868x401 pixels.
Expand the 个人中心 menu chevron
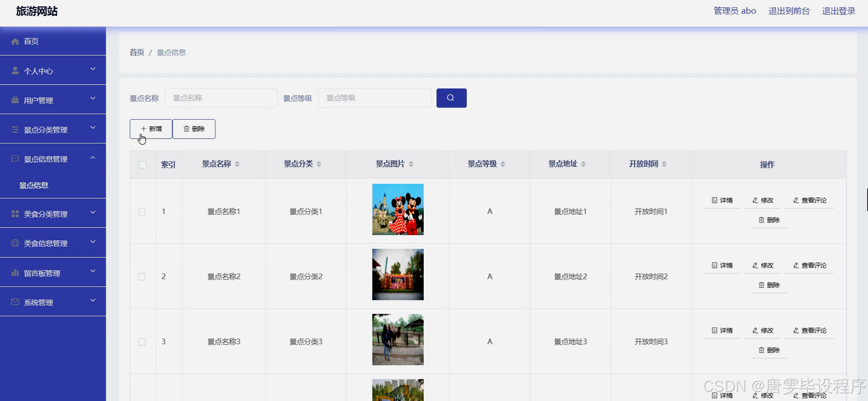click(x=93, y=69)
